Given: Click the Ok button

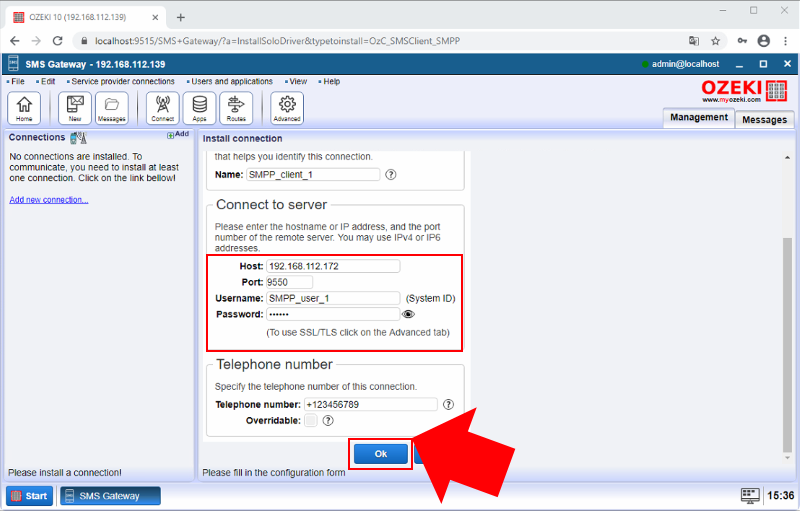Looking at the screenshot, I should [x=381, y=454].
